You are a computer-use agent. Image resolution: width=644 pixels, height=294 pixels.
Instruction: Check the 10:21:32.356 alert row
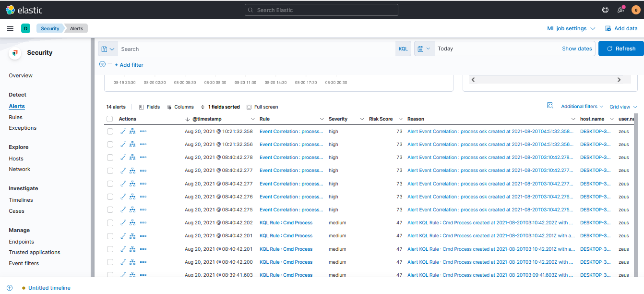[x=110, y=144]
